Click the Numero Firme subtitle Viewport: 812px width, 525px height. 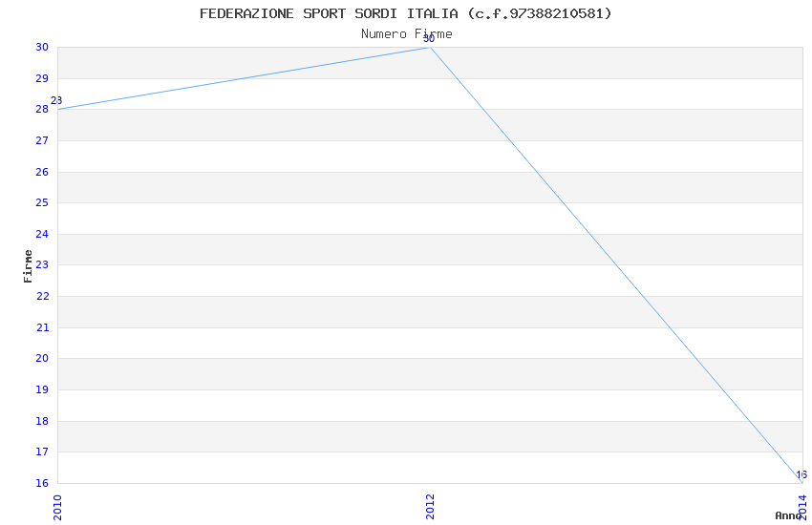click(x=407, y=34)
